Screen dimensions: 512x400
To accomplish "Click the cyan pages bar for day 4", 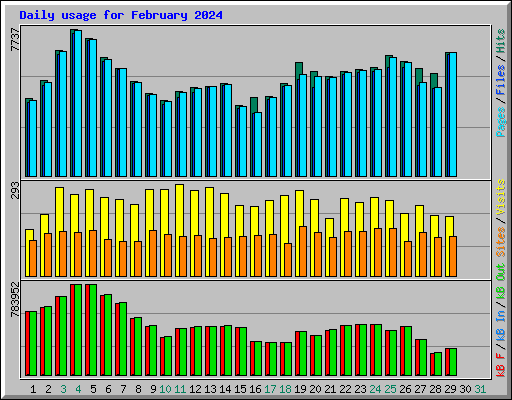I will [x=78, y=103].
